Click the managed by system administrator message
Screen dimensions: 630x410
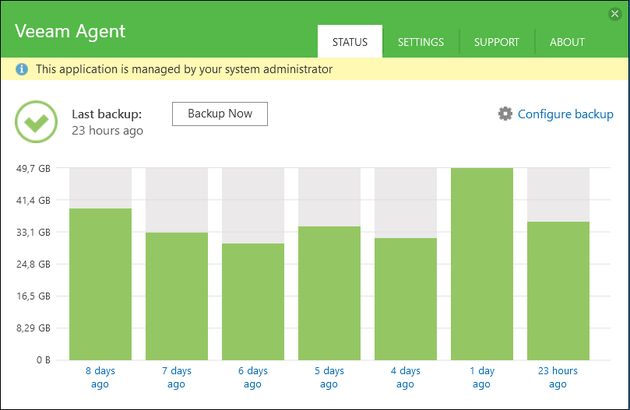tap(184, 69)
